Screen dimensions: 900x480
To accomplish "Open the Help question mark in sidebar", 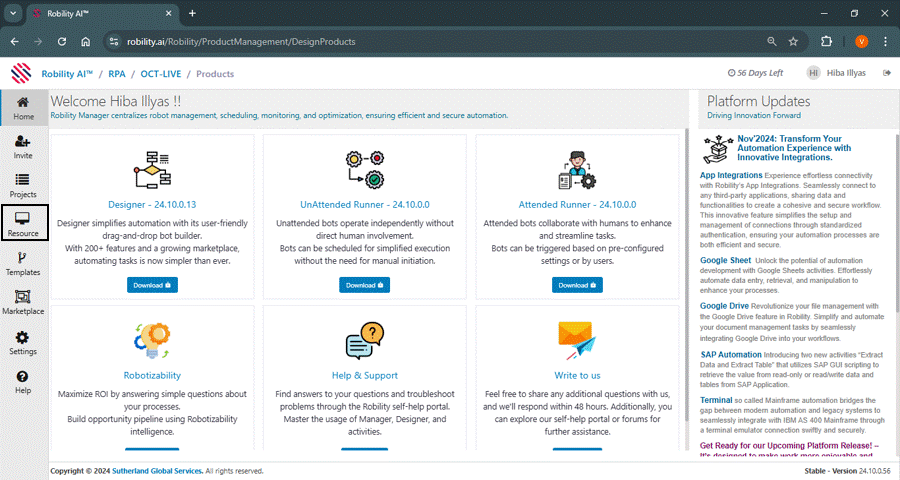I will tap(22, 377).
